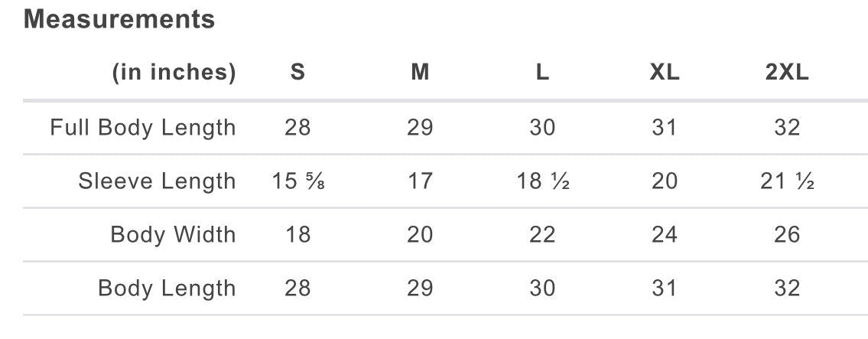Select the 2XL size column header
868x339 pixels.
tap(787, 73)
